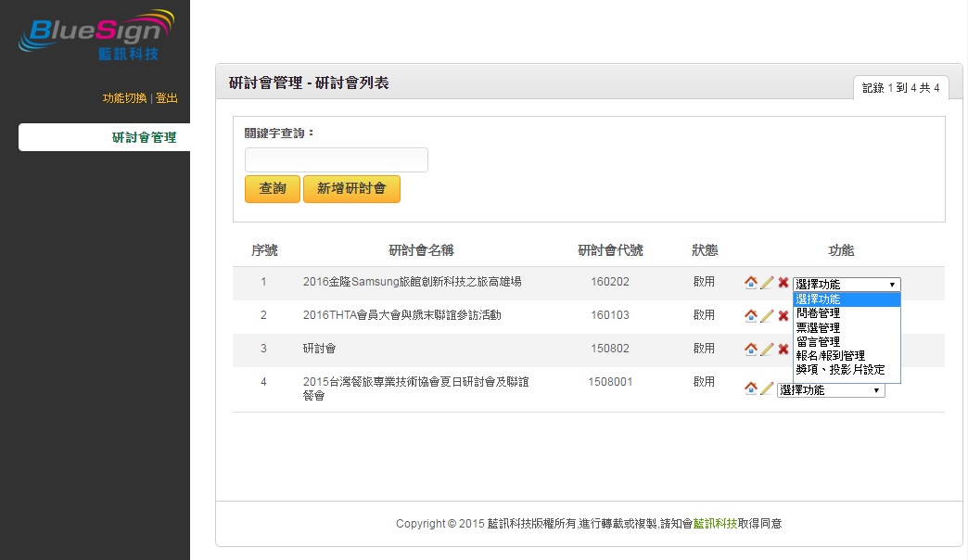Delete seminar 160202 using red X
Screen dimensions: 968x560
click(x=783, y=283)
